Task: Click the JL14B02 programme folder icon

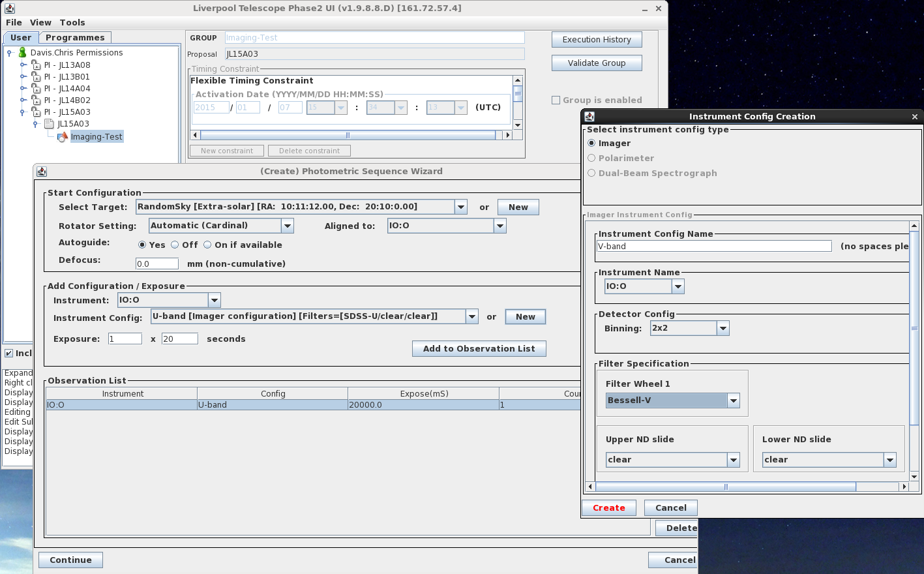Action: pos(36,100)
